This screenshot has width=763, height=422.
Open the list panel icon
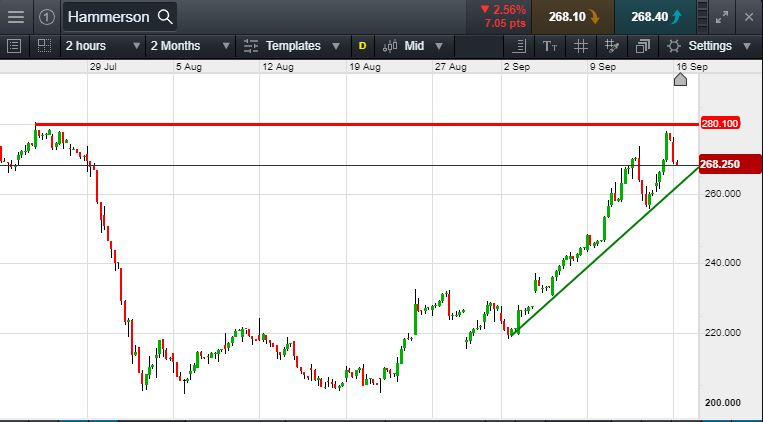14,46
